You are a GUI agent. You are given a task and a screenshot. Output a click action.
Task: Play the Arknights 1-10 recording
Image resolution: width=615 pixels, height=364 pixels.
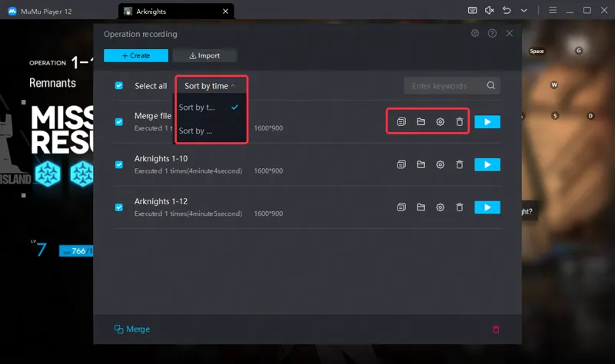tap(487, 164)
